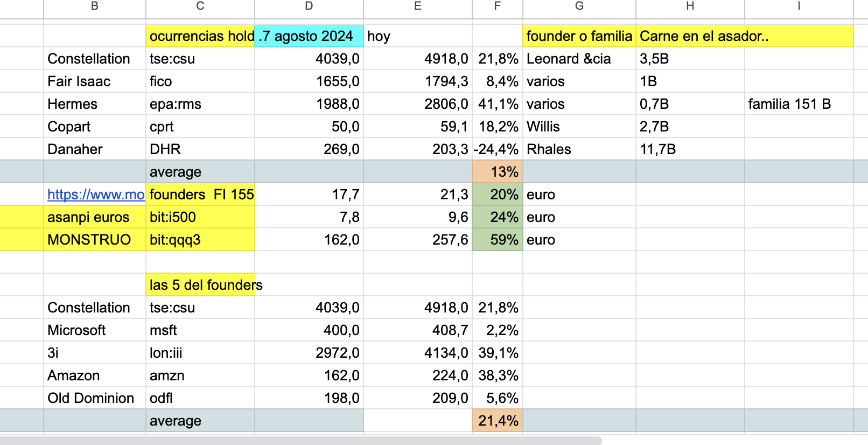Click the 'odfl' ticker cell
The width and height of the screenshot is (868, 445).
point(200,398)
